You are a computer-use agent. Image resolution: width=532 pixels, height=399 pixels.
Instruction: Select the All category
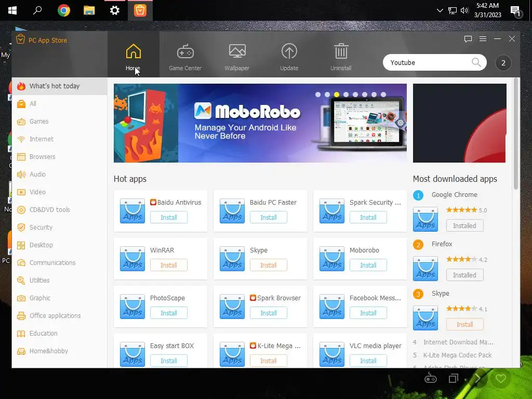(60, 104)
